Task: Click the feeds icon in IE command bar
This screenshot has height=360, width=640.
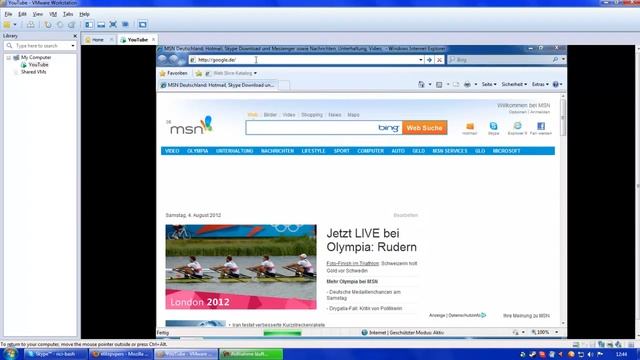Action: click(x=439, y=84)
